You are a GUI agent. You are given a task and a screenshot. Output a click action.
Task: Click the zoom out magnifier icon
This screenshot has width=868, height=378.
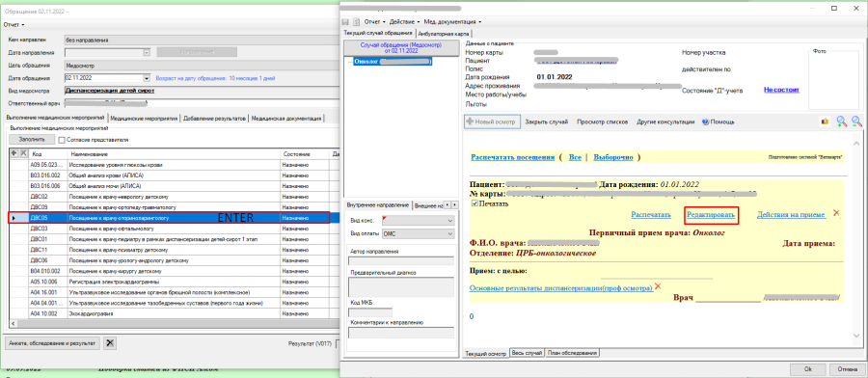click(x=857, y=121)
